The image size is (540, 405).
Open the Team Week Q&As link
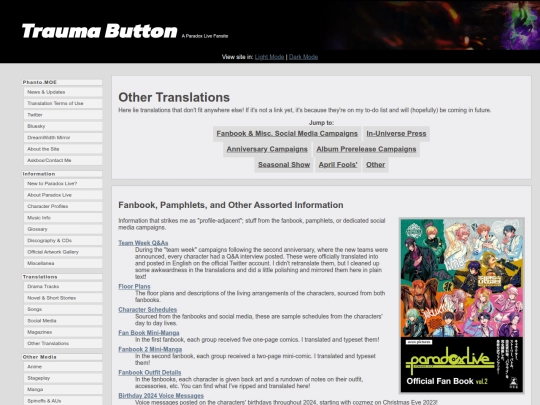143,243
